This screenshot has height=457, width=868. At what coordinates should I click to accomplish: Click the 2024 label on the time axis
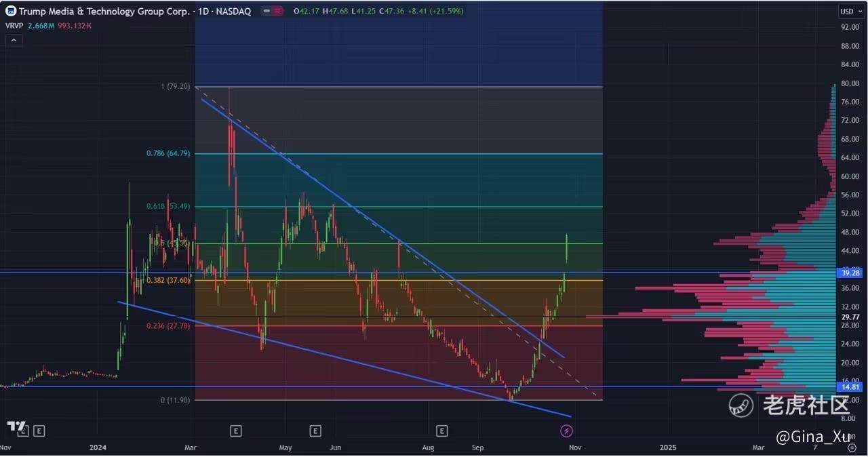[98, 448]
